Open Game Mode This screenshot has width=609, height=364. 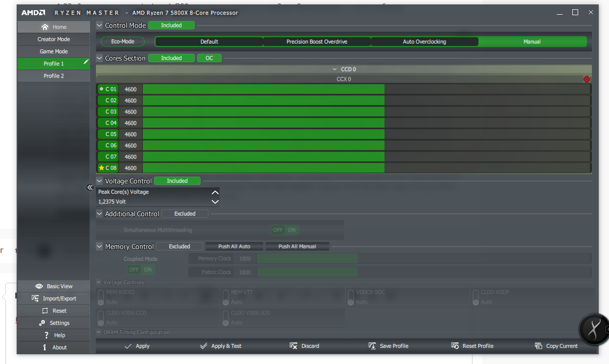54,51
